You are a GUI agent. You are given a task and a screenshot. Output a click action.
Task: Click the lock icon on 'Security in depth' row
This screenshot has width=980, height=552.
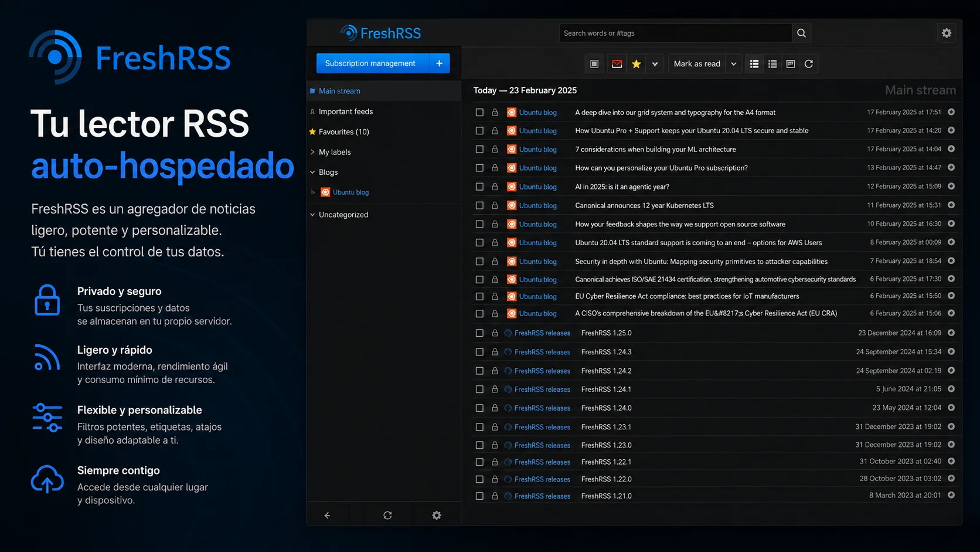coord(495,262)
